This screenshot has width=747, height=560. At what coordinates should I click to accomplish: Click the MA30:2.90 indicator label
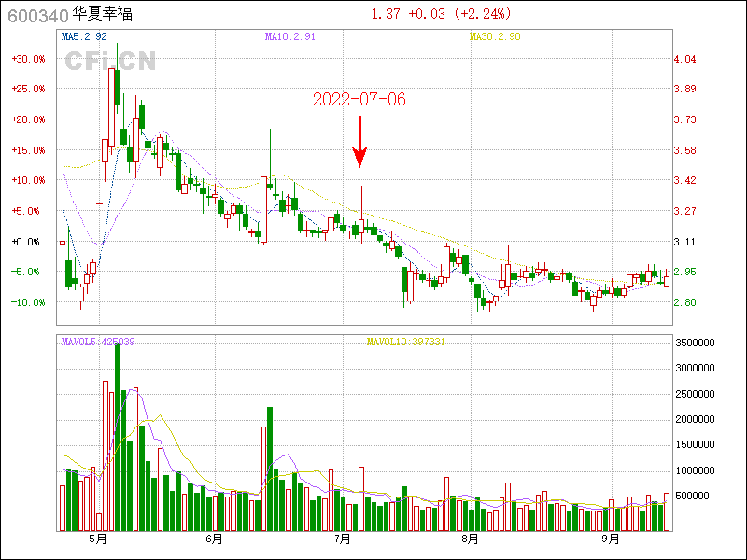(x=495, y=36)
